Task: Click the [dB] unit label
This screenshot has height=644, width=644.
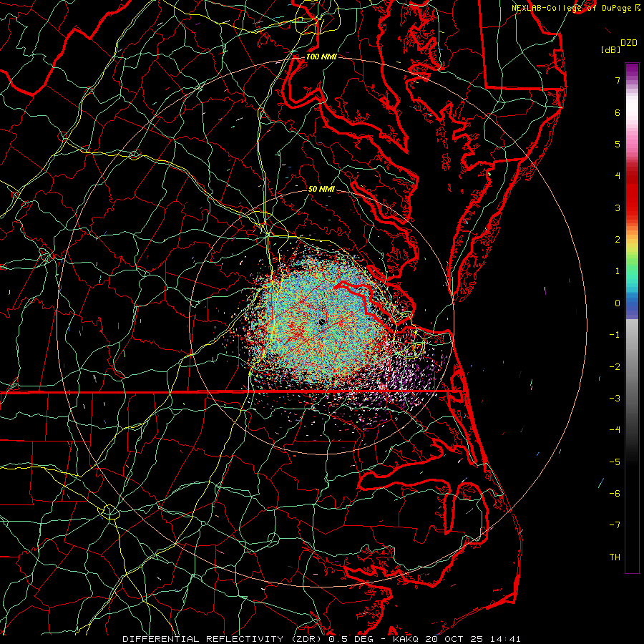Action: click(x=611, y=49)
